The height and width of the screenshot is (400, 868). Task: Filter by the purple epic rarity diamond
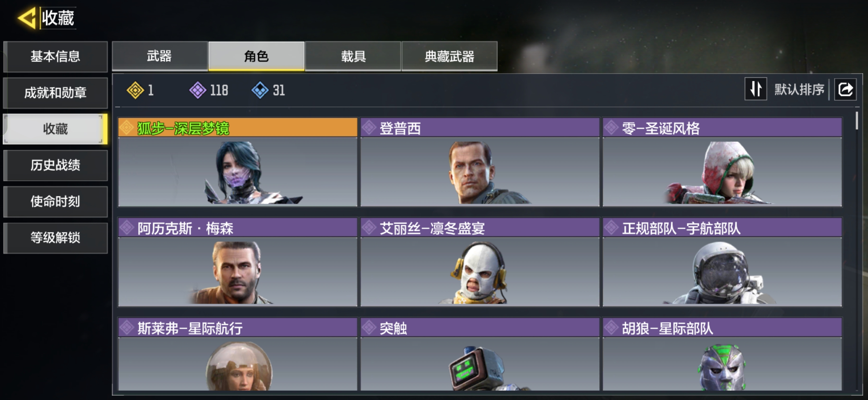click(x=198, y=90)
